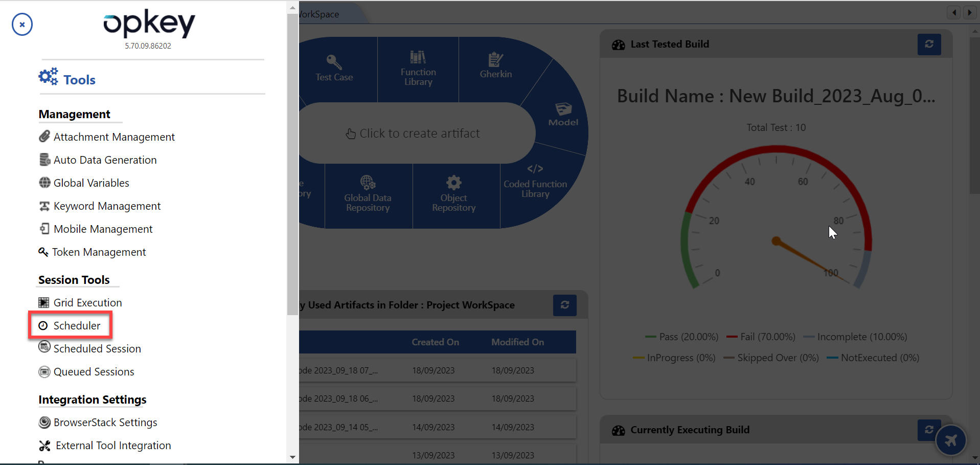The width and height of the screenshot is (980, 465).
Task: Click Created On date 13/09/2023
Action: tap(434, 455)
